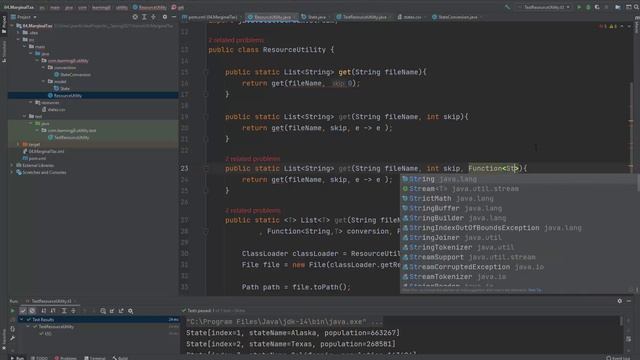This screenshot has width=640, height=360.
Task: Toggle Maven tool window stripe on right edge
Action: [x=637, y=27]
